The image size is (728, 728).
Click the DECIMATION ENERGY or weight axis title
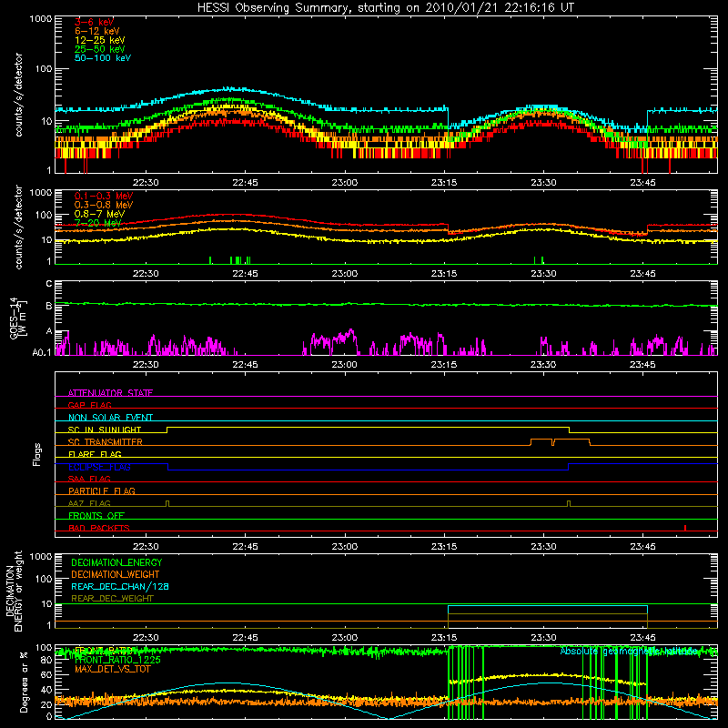tap(14, 591)
